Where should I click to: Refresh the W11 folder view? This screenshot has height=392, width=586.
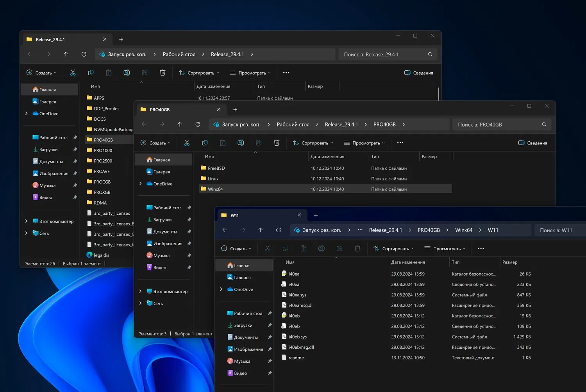point(279,230)
